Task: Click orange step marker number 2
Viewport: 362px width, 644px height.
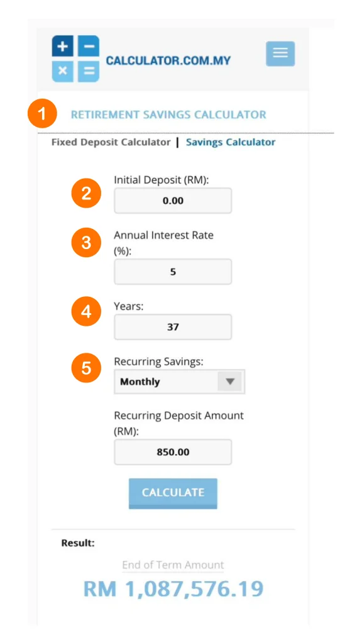Action: coord(86,194)
